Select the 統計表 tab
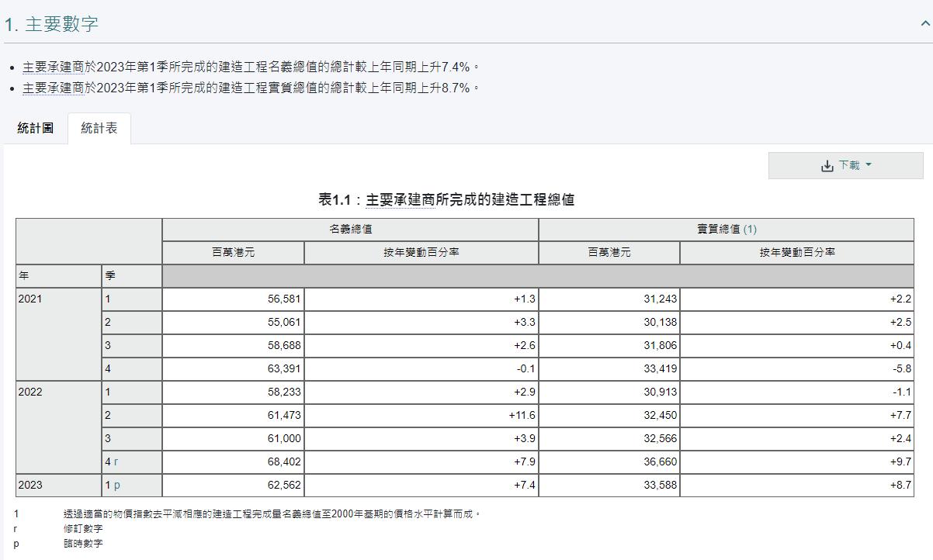 (x=99, y=128)
